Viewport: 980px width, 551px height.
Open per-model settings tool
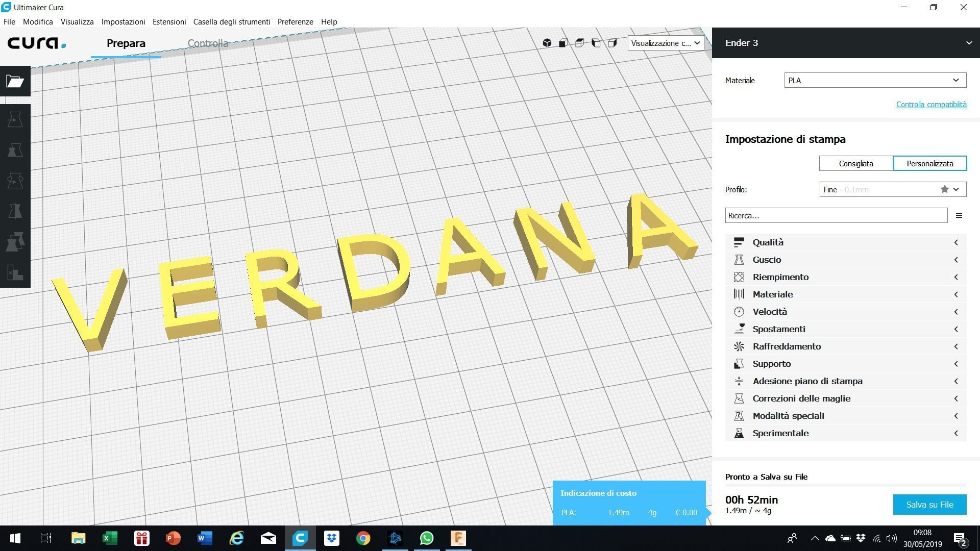15,242
